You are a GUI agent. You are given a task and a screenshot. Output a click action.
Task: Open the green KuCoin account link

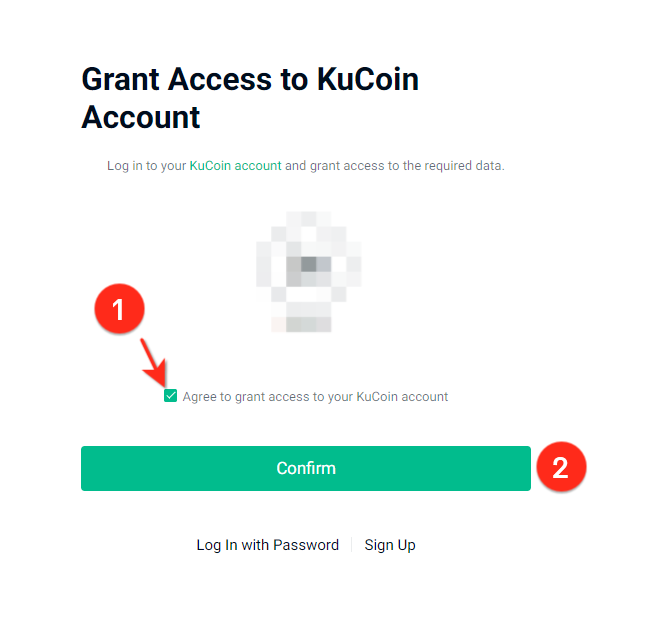click(x=235, y=165)
